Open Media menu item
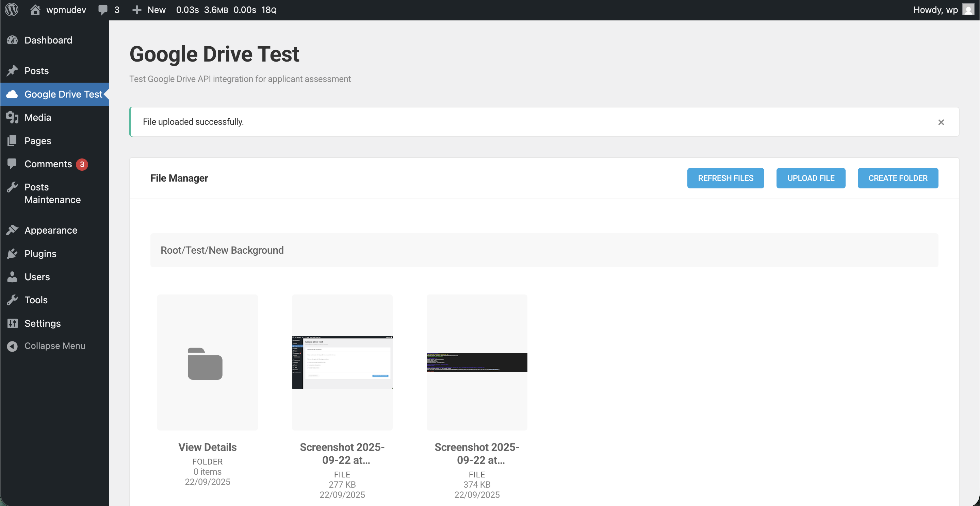The height and width of the screenshot is (506, 980). pos(38,117)
